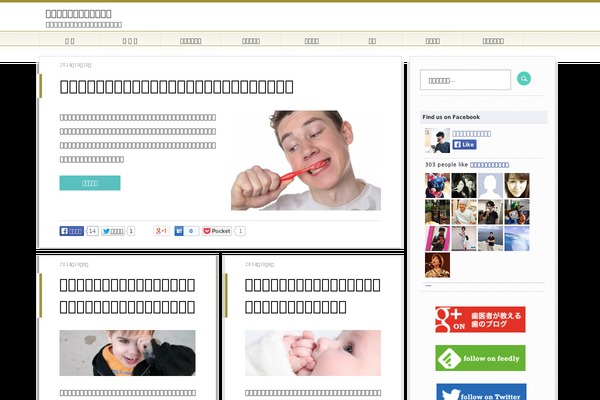
Task: Tweet the top article via Twitter button
Action: click(113, 231)
